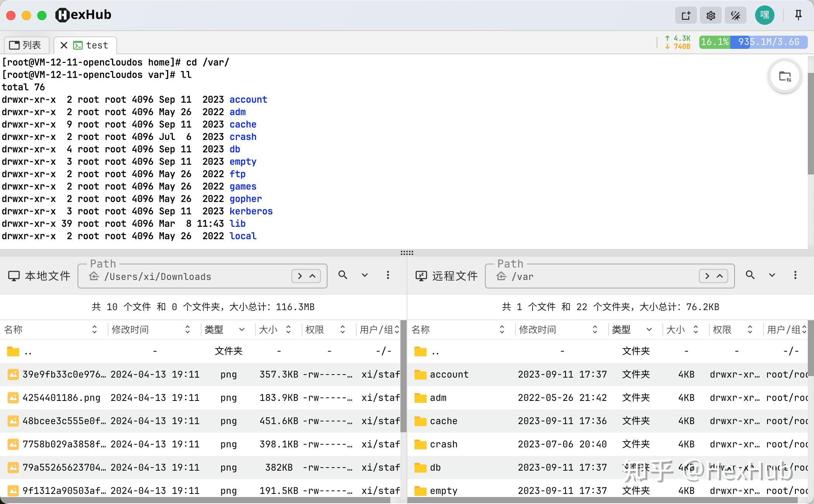Toggle name column sort in remote panel
Viewport: 814px width, 504px height.
pyautogui.click(x=502, y=330)
